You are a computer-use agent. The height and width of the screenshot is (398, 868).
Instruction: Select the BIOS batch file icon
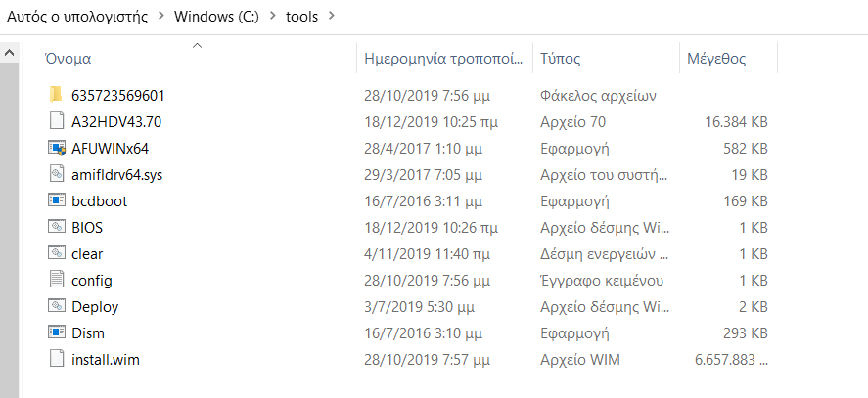click(55, 228)
